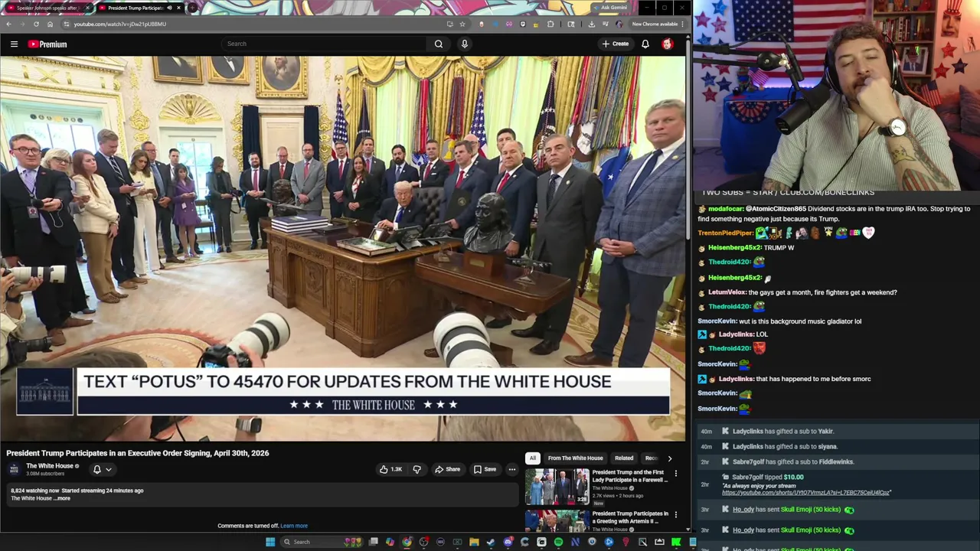Select the All filter chip
The width and height of the screenshot is (980, 551).
(532, 458)
